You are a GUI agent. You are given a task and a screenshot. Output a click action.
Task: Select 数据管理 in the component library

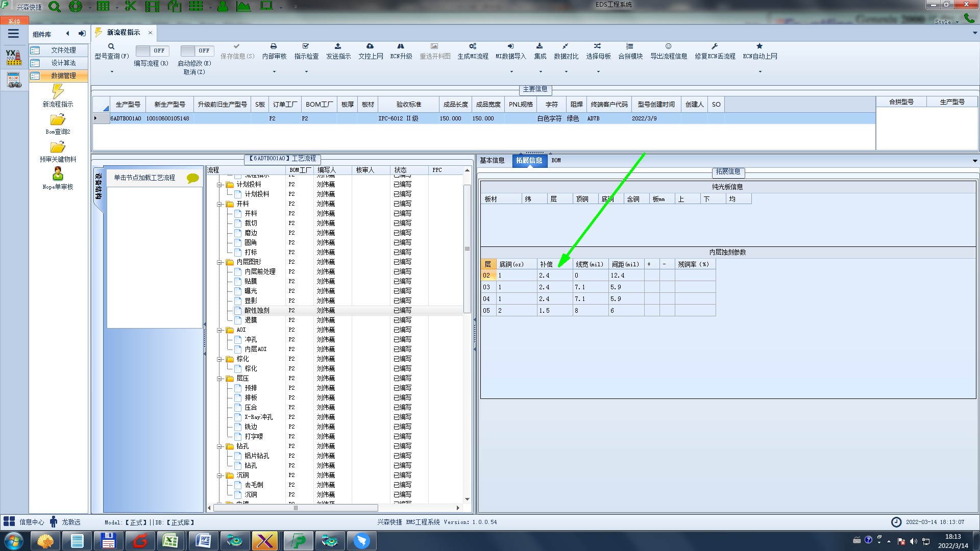coord(63,76)
